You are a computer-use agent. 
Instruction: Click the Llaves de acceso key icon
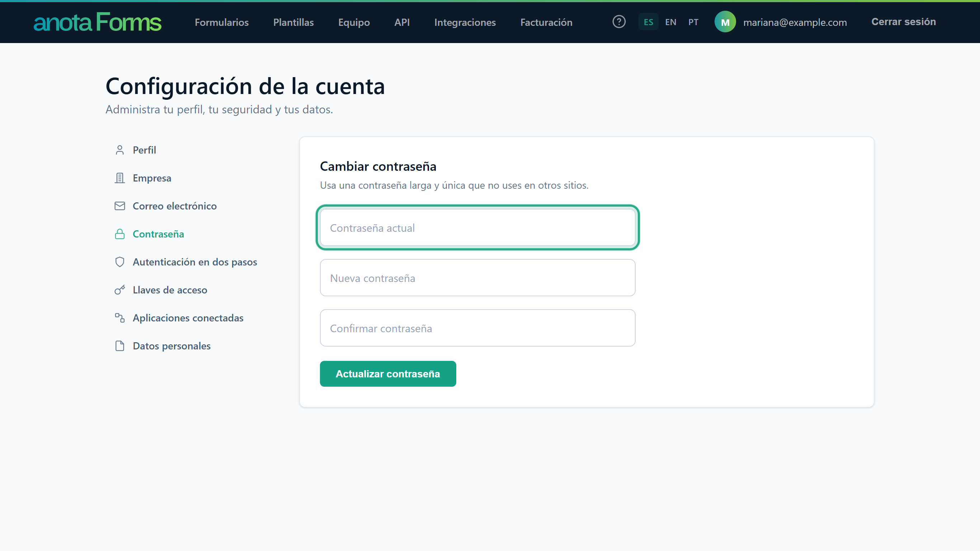pos(119,290)
